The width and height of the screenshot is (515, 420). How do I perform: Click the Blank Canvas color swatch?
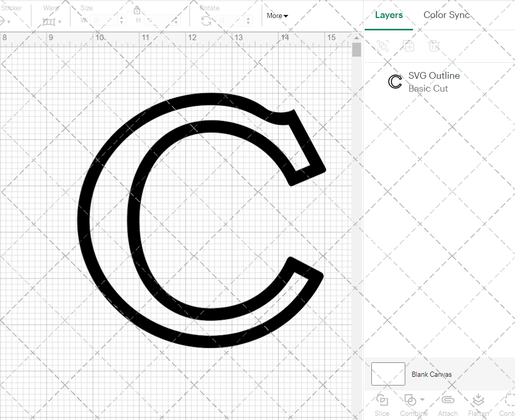pos(388,374)
